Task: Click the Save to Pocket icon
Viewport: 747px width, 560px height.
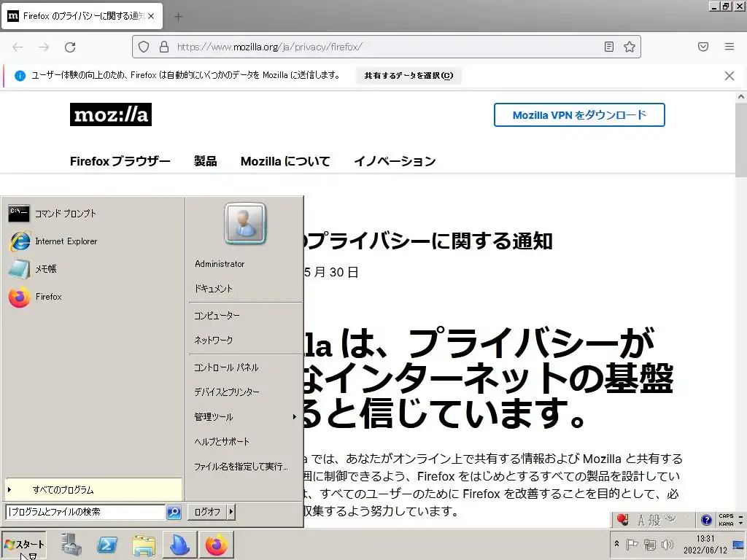Action: coord(703,47)
